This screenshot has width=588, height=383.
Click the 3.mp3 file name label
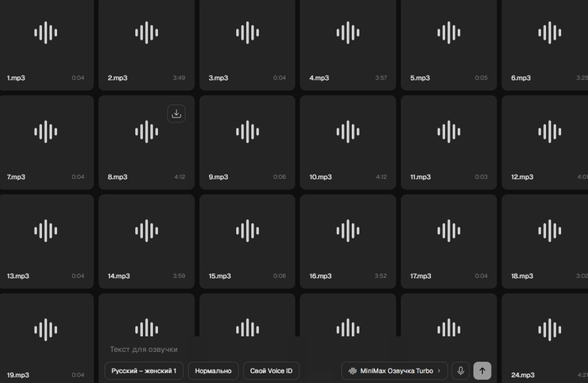pos(218,78)
